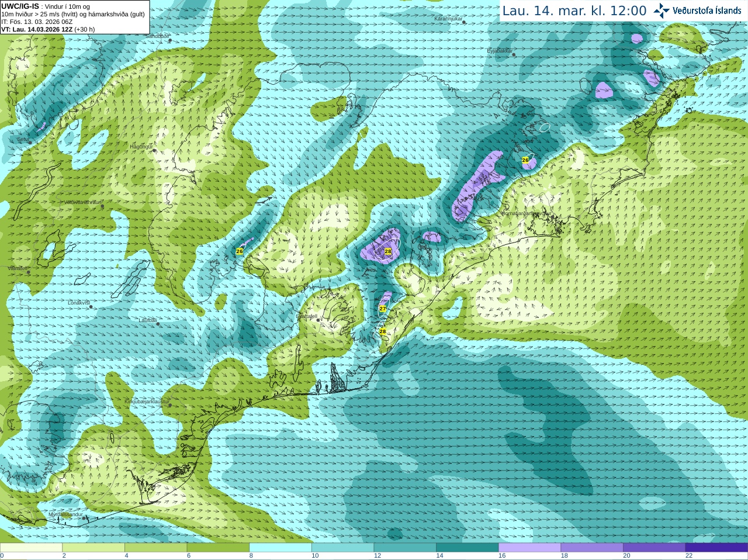Screen dimensions: 748x560
Task: Select the Mýrdalssandur station label
Action: 67,514
